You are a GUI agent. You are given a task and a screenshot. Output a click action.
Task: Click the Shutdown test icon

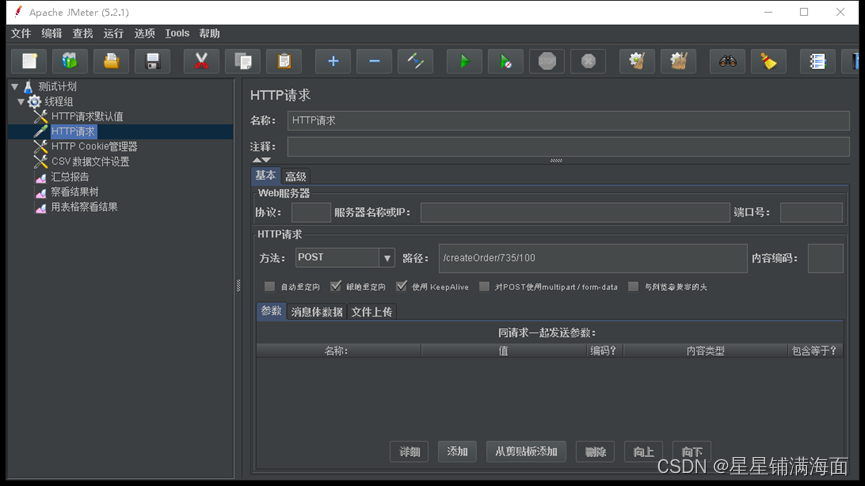[588, 61]
